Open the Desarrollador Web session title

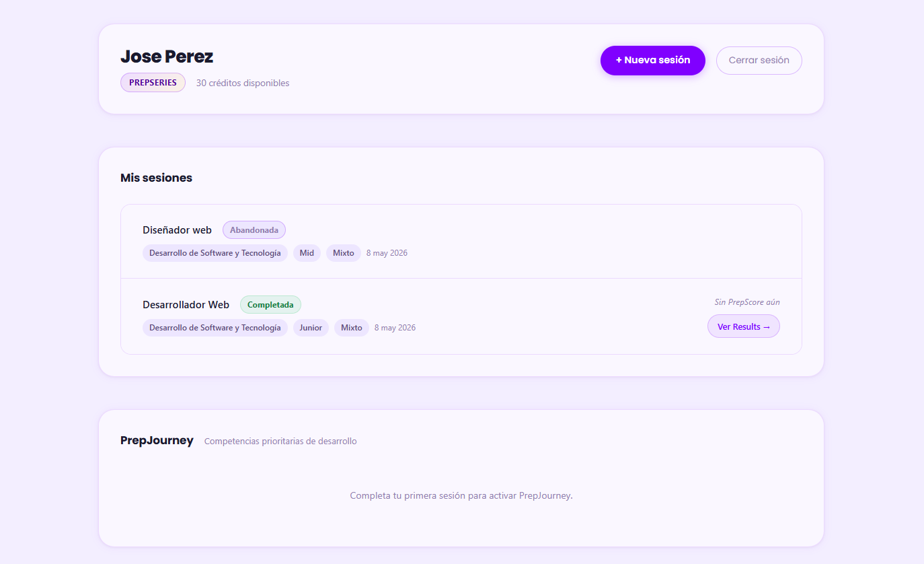186,305
